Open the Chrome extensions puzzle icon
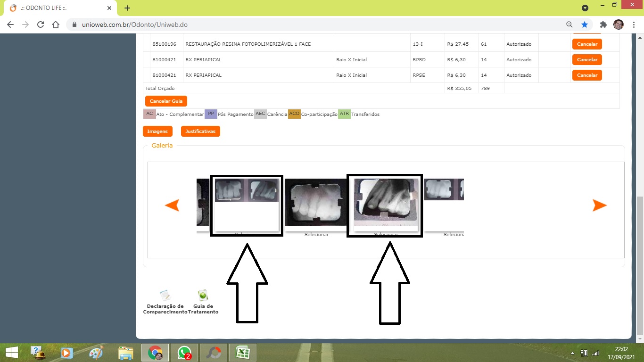The width and height of the screenshot is (644, 362). 603,25
